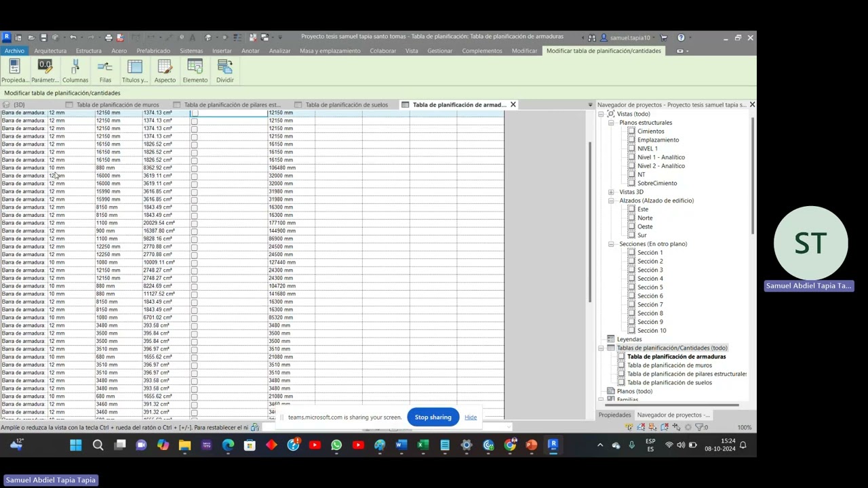Toggle checkbox in the 20029.54 cm³ row
This screenshot has width=868, height=488.
pos(194,223)
